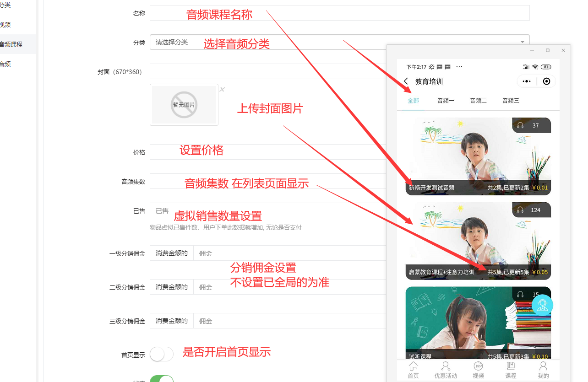Click the 名称 input field
Screen dimensions: 588x382
tap(339, 13)
